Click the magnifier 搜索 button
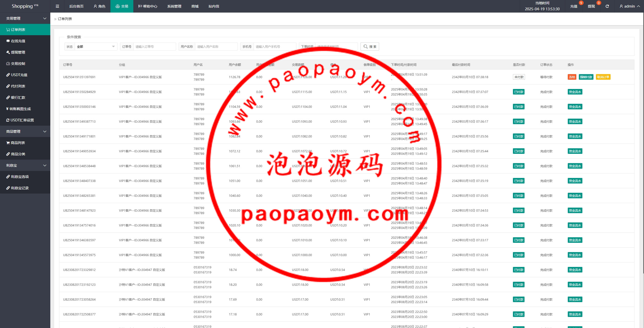This screenshot has height=328, width=644. tap(370, 46)
